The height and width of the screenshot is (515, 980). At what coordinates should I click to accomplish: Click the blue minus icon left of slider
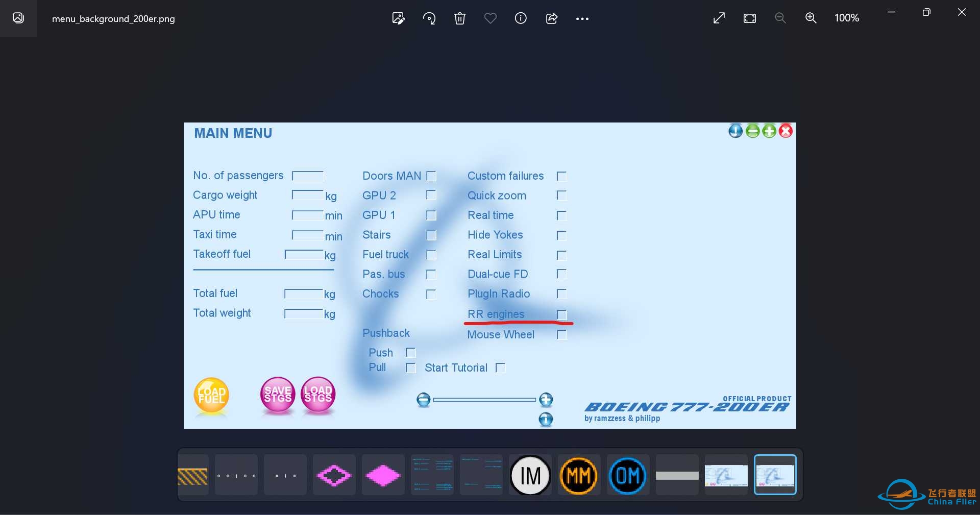pyautogui.click(x=424, y=400)
